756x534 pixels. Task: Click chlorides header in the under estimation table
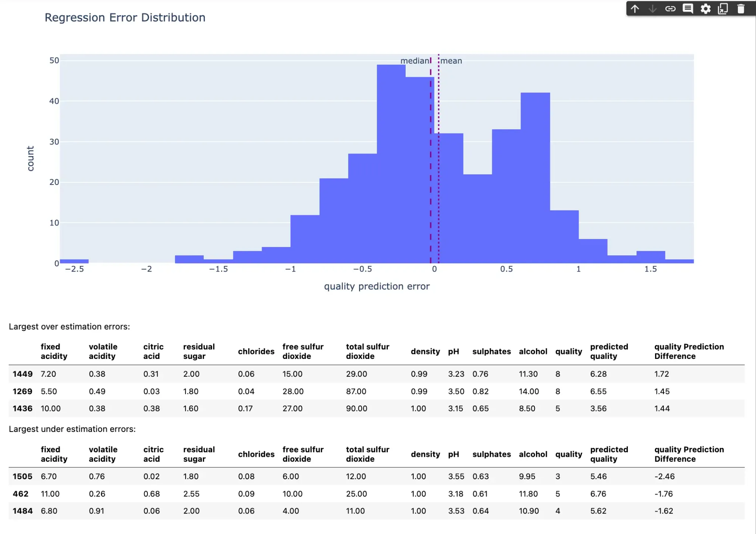point(256,454)
